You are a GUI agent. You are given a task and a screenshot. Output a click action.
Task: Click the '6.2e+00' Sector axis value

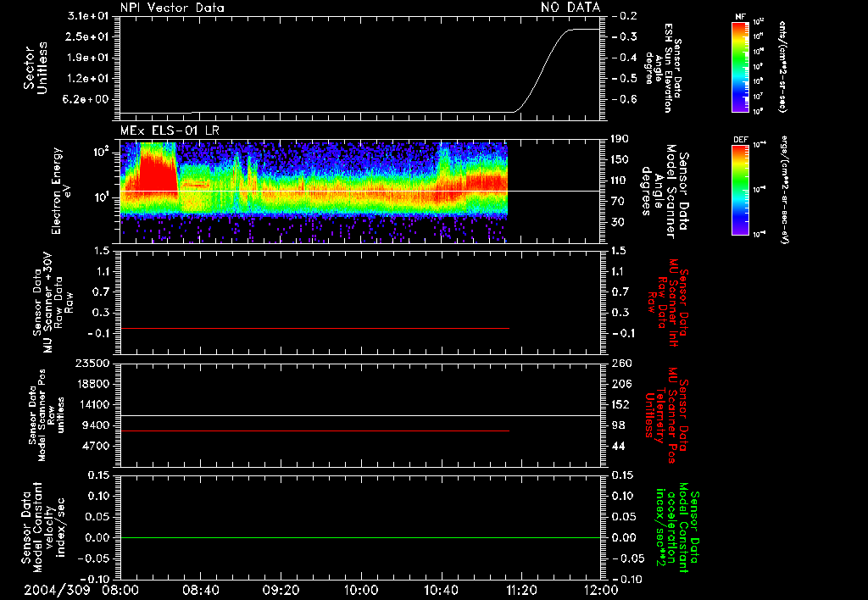[87, 100]
